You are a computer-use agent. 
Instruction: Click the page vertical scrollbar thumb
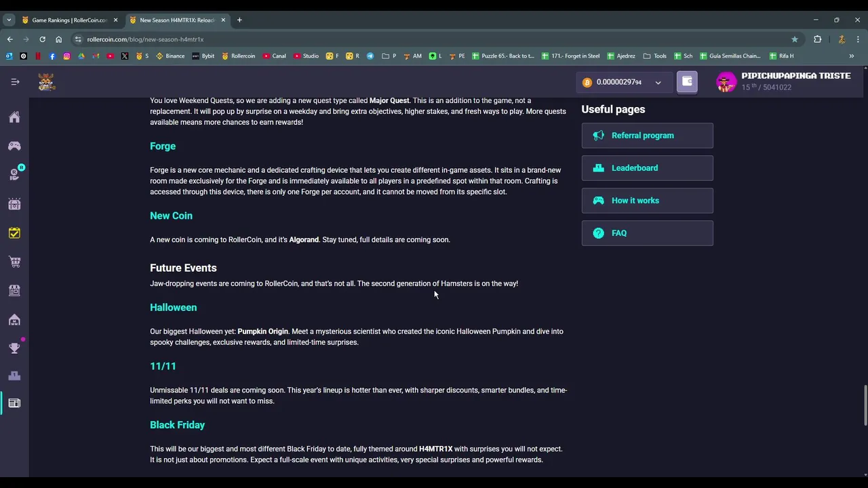[865, 405]
